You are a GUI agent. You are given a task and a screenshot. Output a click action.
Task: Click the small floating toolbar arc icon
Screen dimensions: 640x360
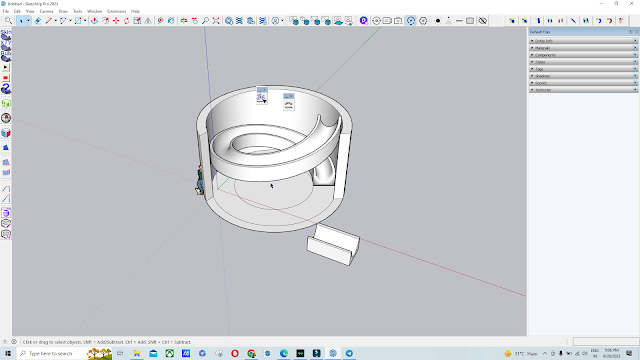point(289,105)
